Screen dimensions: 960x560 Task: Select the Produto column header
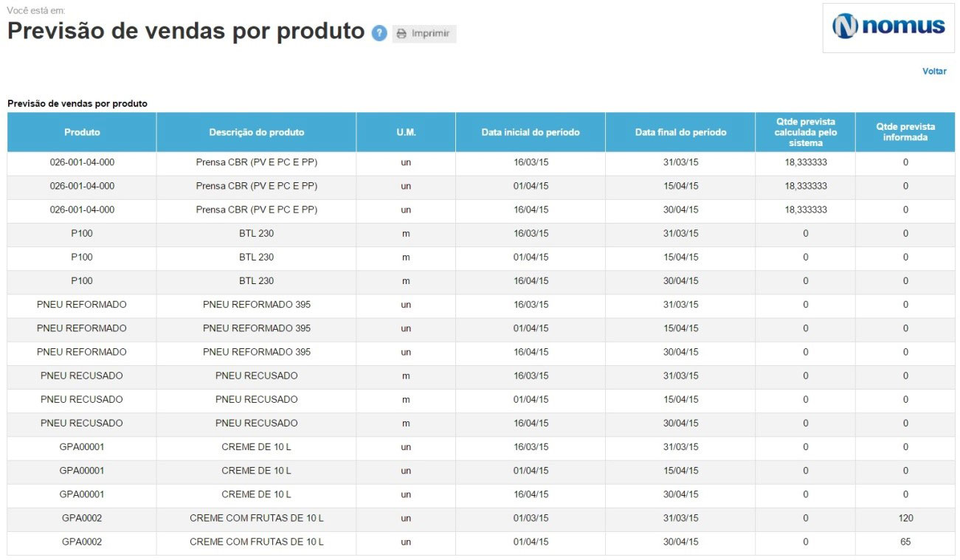[82, 132]
